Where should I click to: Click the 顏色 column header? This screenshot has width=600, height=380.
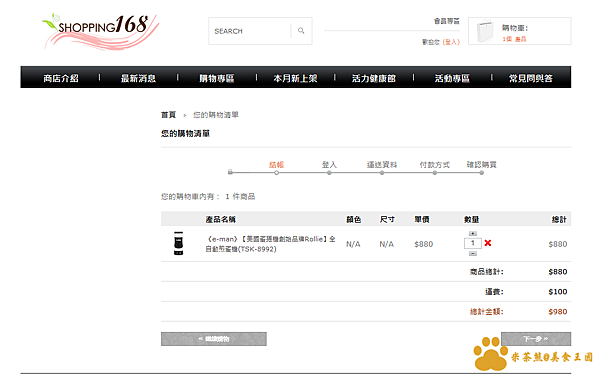click(354, 219)
